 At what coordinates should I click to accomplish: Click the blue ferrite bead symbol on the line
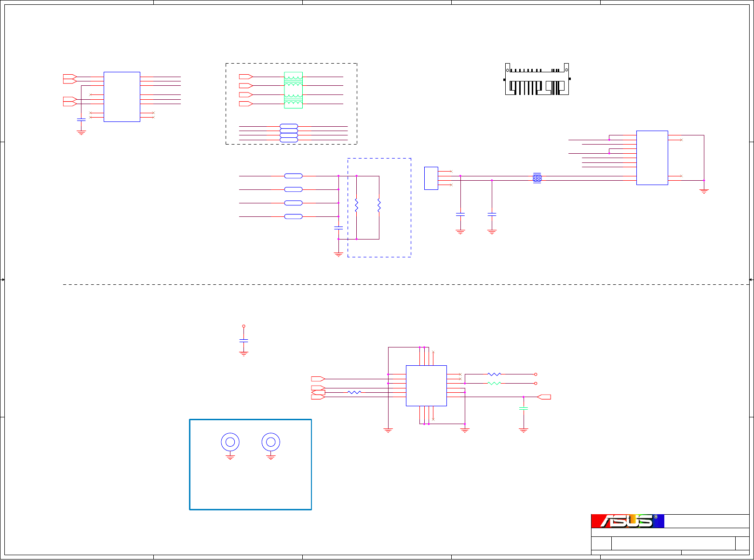coord(537,178)
